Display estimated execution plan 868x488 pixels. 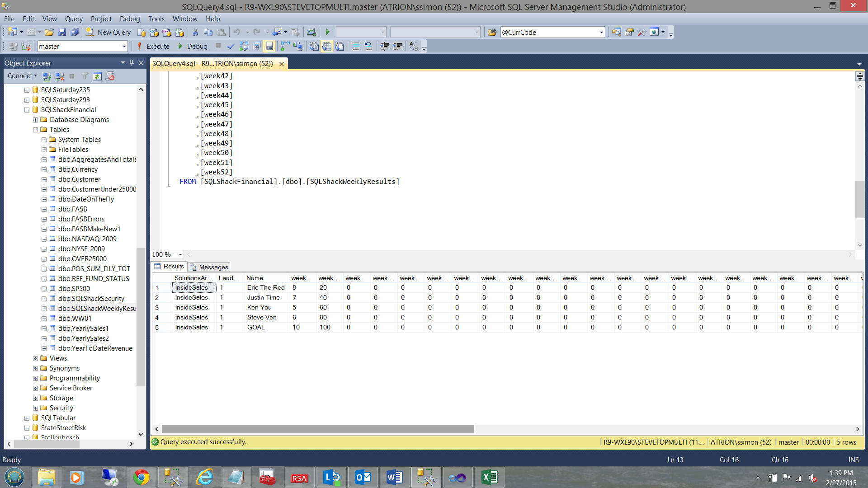(x=243, y=46)
